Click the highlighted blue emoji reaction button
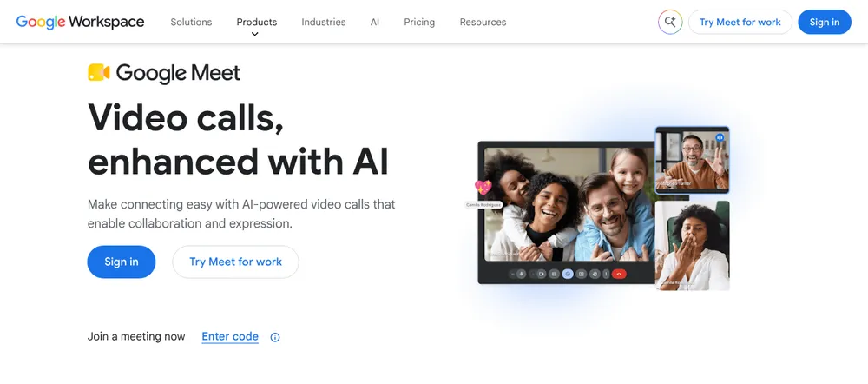The height and width of the screenshot is (384, 868). (568, 274)
